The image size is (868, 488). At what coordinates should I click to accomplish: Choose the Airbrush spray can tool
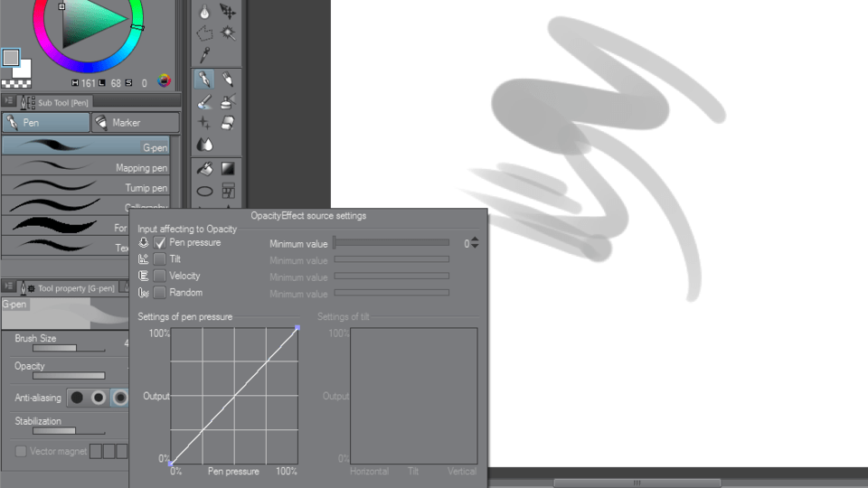(228, 101)
